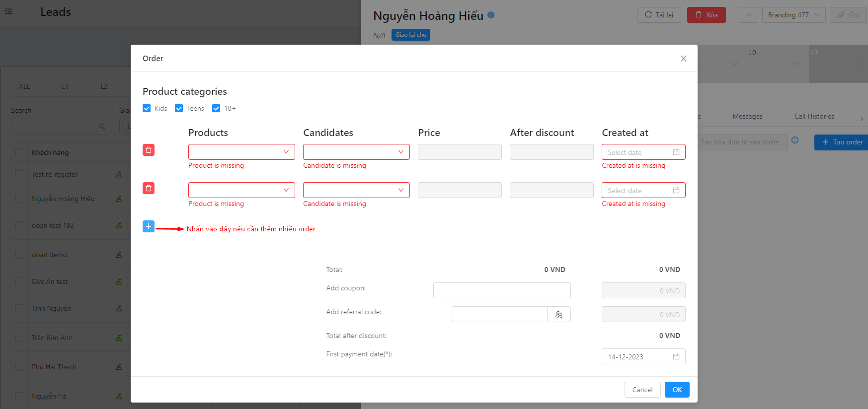
Task: Click the lead icon on Tinh Nguyen row
Action: point(119,308)
